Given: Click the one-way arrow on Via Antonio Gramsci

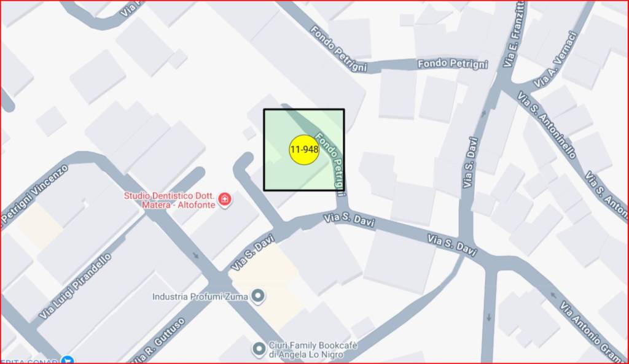Looking at the screenshot, I should click(x=554, y=296).
